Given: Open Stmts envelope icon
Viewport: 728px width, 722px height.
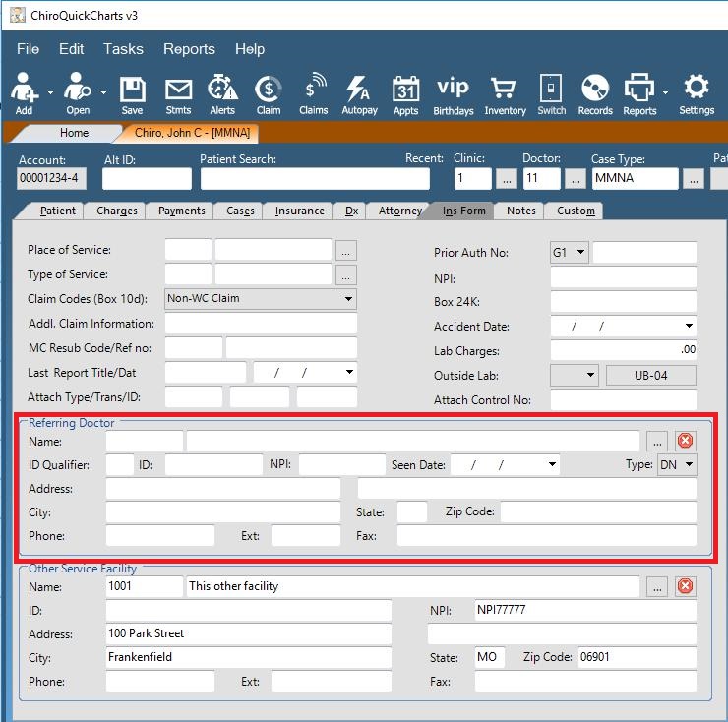Looking at the screenshot, I should coord(178,95).
